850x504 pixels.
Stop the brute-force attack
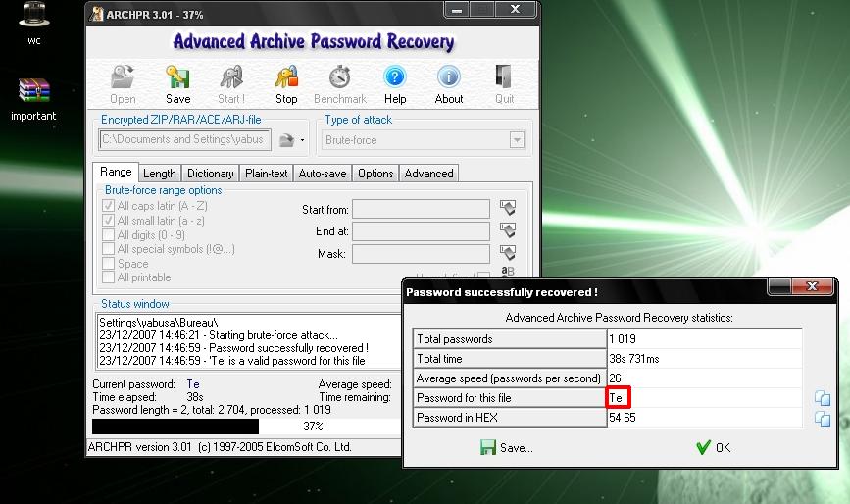coord(286,76)
